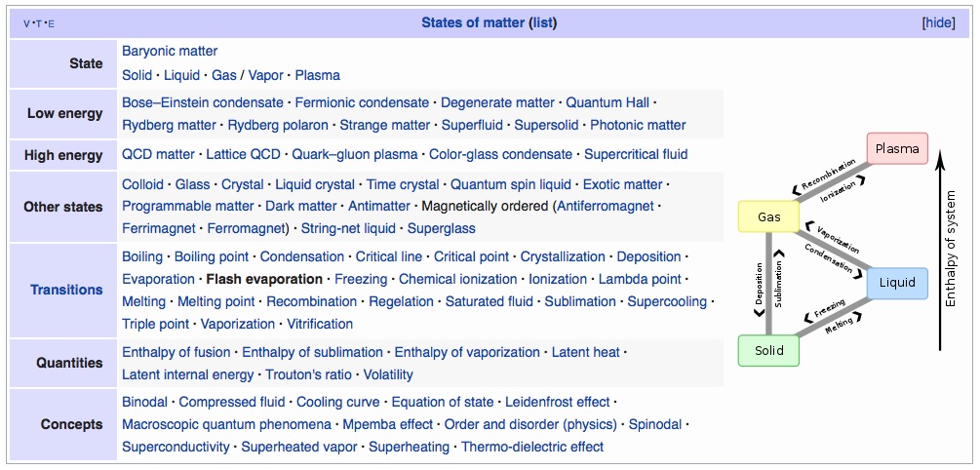Open the Bose–Einstein condensate link
The image size is (980, 470).
click(x=203, y=102)
